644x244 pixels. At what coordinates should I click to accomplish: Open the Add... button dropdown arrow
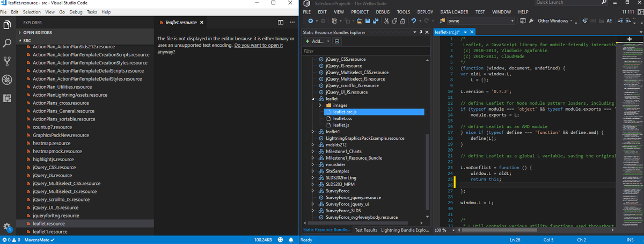(x=328, y=41)
